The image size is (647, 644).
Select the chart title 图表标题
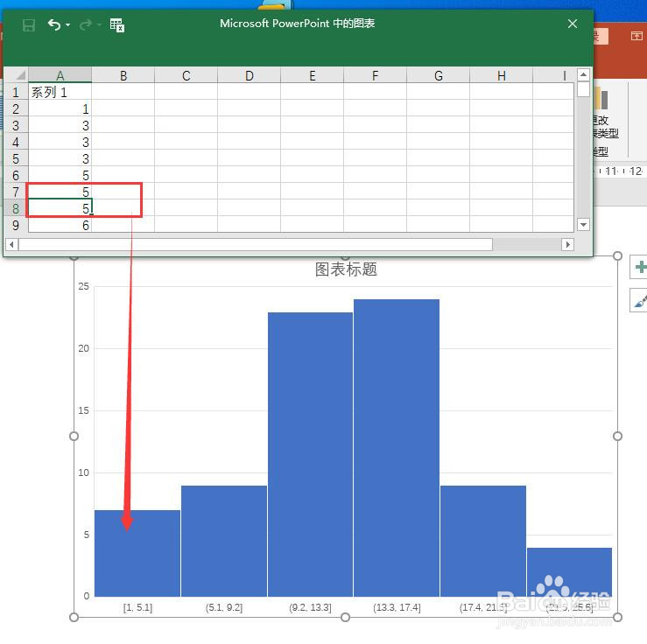[346, 269]
